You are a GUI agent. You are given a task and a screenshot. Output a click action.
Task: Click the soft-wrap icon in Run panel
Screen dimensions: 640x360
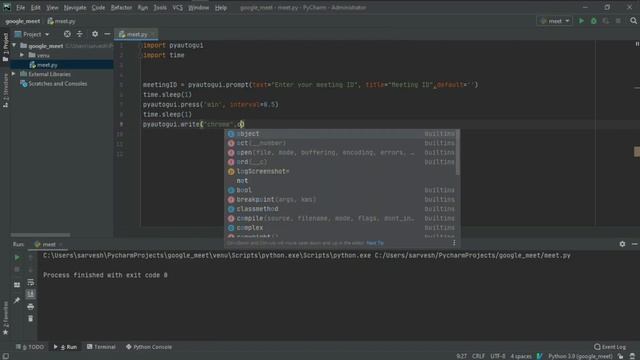(31, 282)
